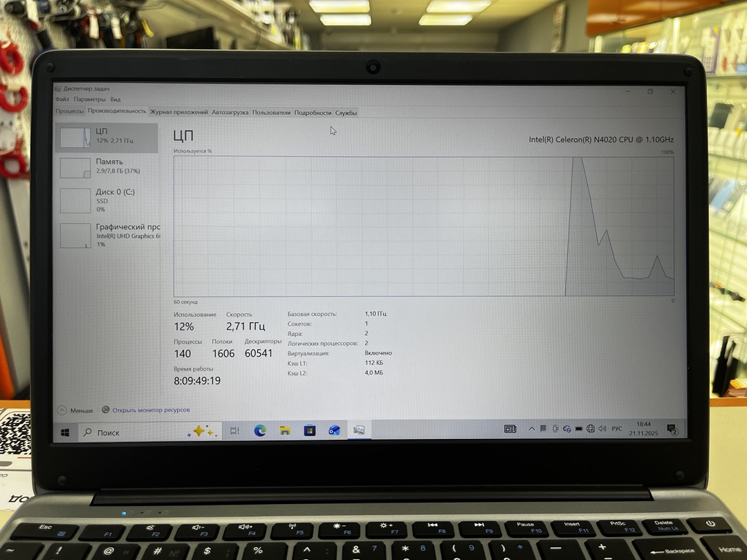
Task: Launch File Explorer from the taskbar
Action: pyautogui.click(x=285, y=431)
